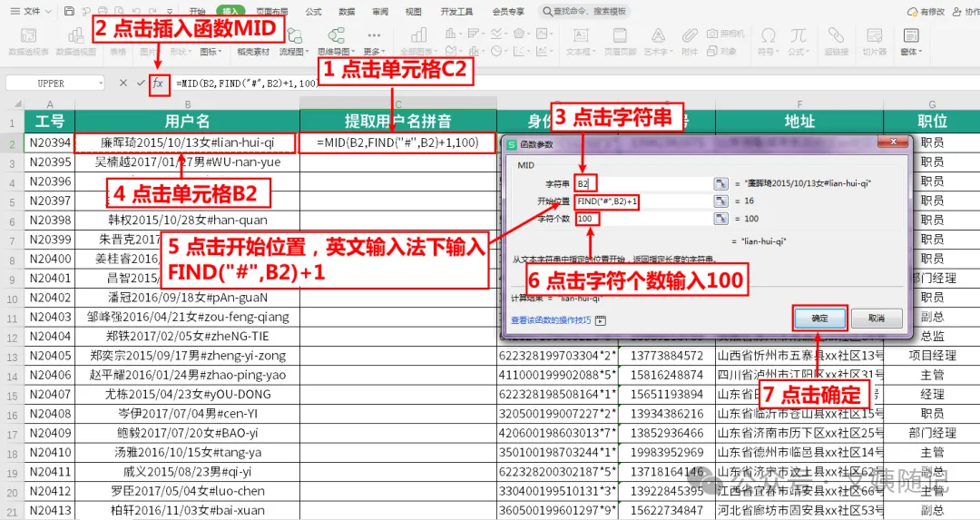
Task: Select phone cell 13773884572
Action: click(667, 356)
